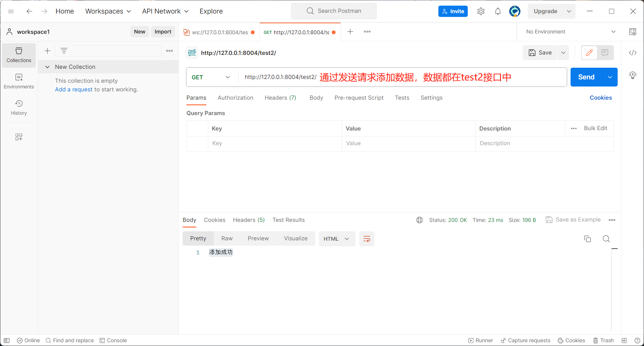Open History in the sidebar
The width and height of the screenshot is (644, 346).
19,108
